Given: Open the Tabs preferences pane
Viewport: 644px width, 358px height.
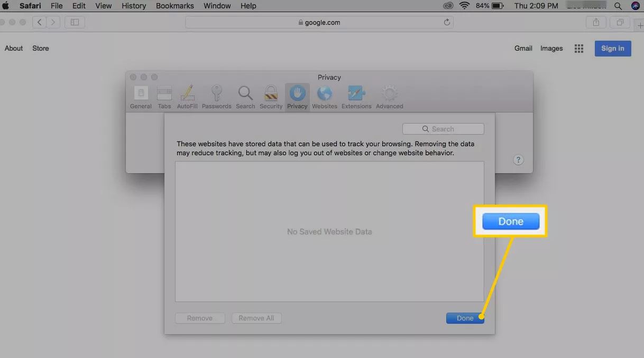Looking at the screenshot, I should coord(164,97).
